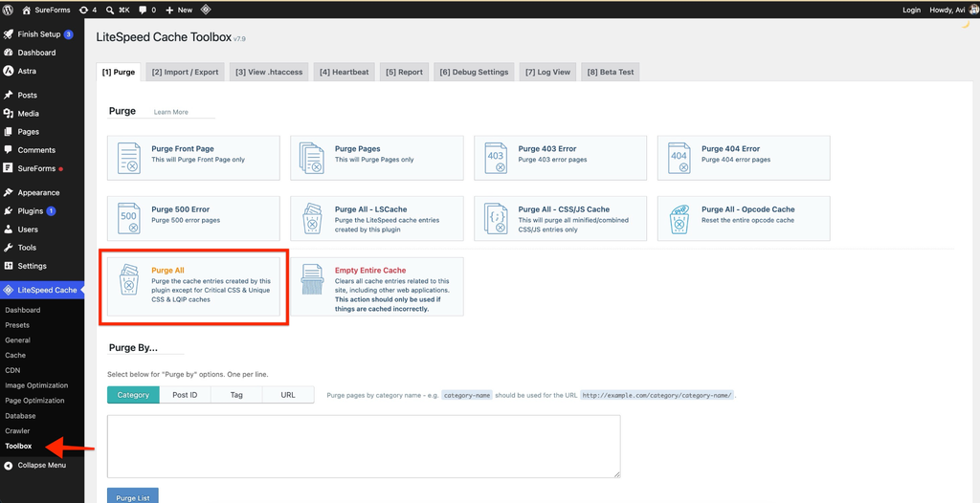Open the LiteSpeed Cache General submenu item
This screenshot has width=980, height=503.
pos(17,339)
